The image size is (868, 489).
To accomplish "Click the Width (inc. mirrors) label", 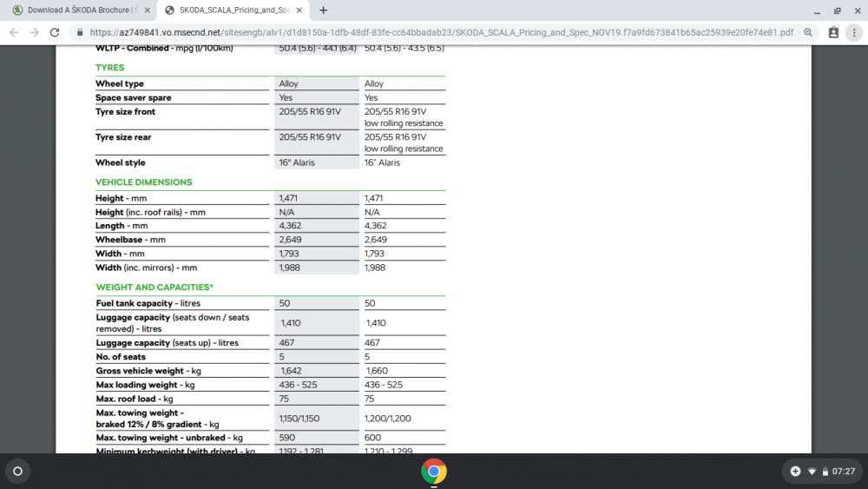I will (x=146, y=268).
